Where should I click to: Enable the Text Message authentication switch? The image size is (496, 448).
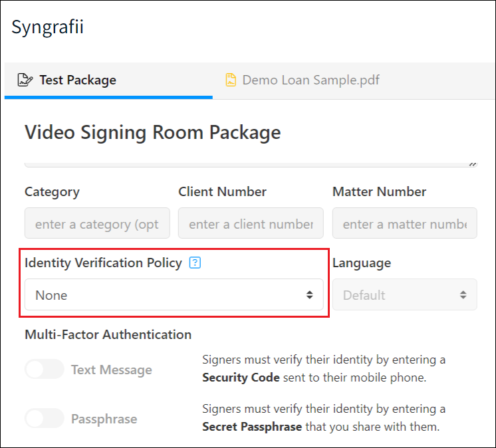pyautogui.click(x=45, y=369)
